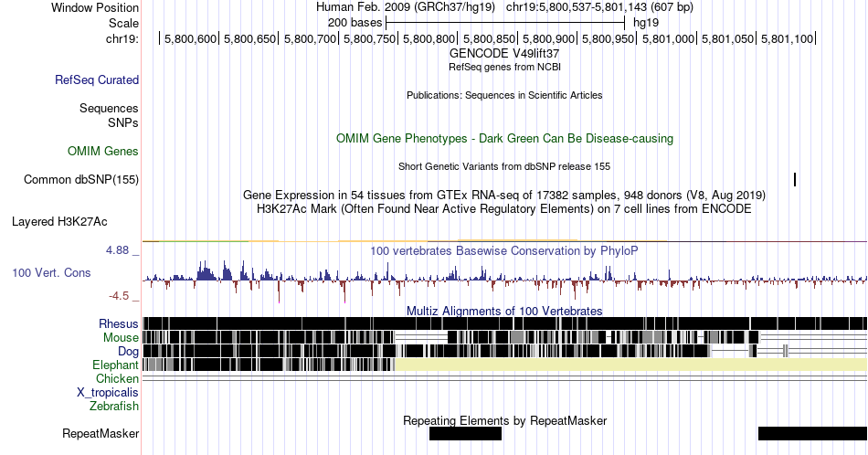Screen dimensions: 868x455
Task: Click the chr19: ruler label
Action: pos(122,38)
